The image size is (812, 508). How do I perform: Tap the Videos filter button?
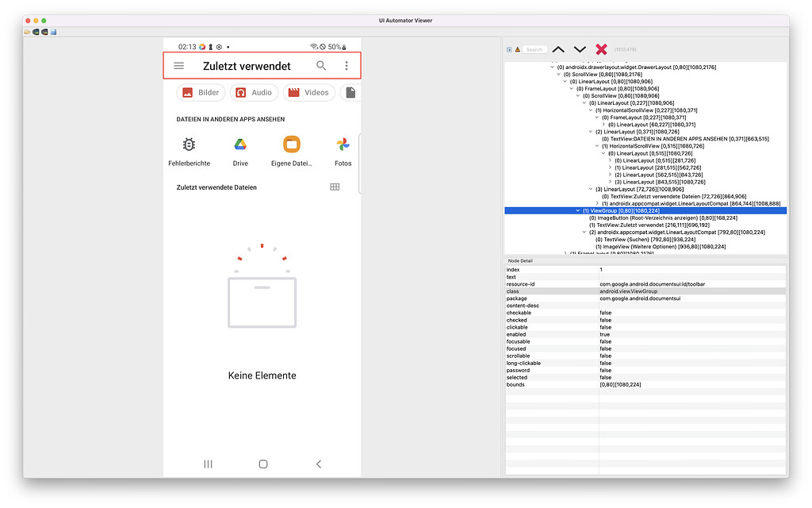pyautogui.click(x=308, y=92)
